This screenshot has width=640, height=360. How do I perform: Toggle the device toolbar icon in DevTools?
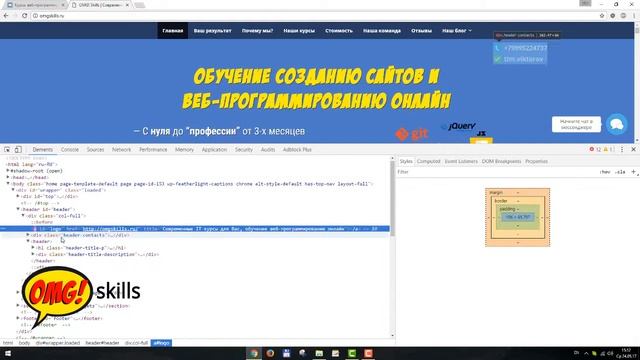[x=18, y=150]
